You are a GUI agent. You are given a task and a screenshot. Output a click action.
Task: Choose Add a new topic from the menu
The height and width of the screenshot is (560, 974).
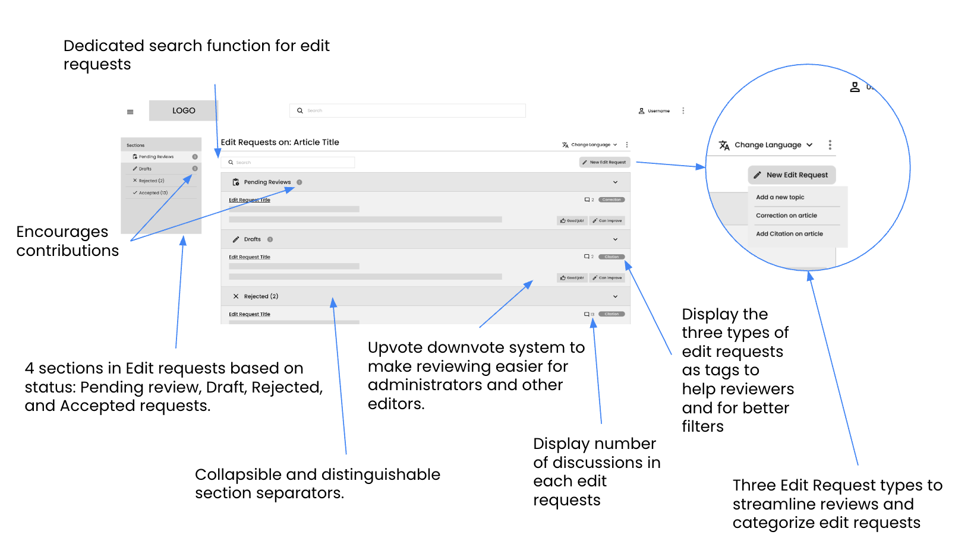tap(780, 197)
